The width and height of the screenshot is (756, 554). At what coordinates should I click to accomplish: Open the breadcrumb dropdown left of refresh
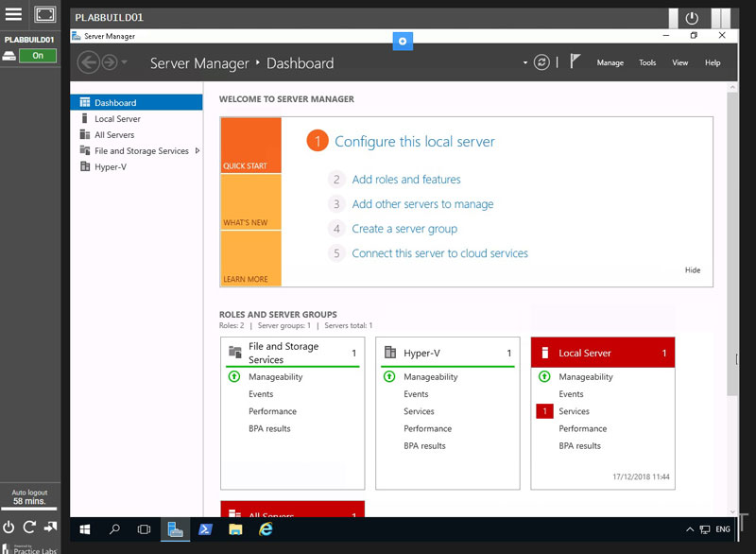524,63
